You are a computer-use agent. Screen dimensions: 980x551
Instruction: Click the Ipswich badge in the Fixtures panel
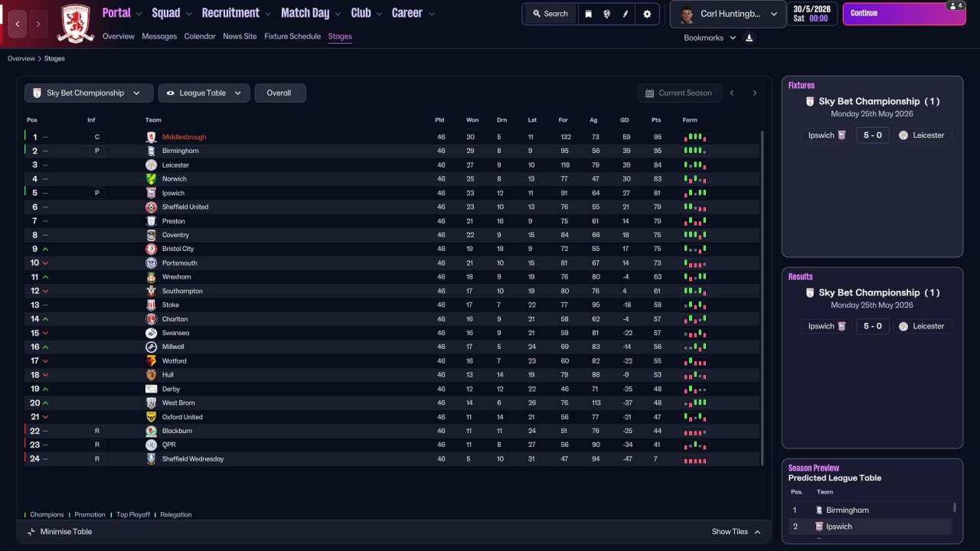click(x=841, y=135)
